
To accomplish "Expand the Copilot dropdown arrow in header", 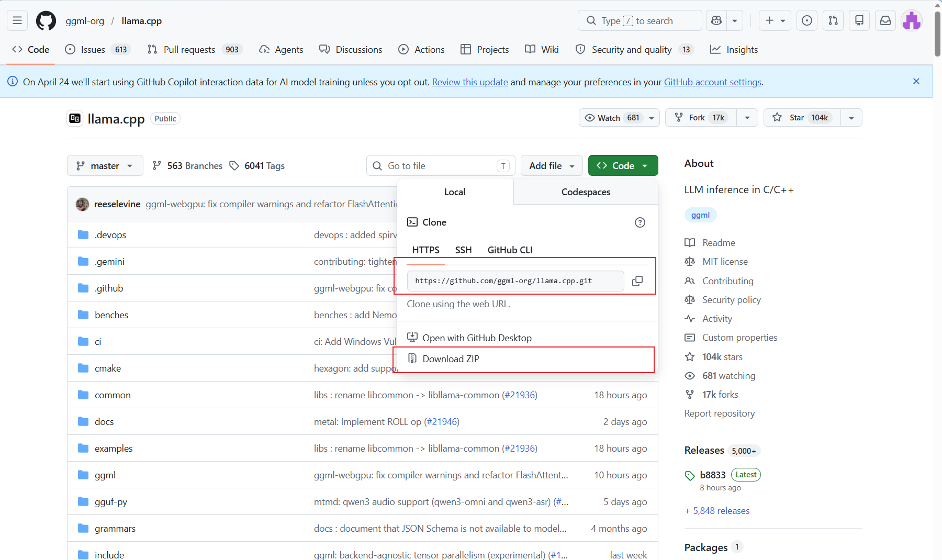I will pyautogui.click(x=735, y=20).
